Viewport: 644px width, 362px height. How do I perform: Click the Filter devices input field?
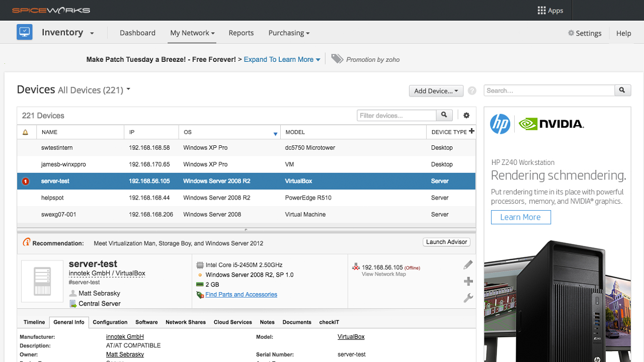[x=396, y=115]
